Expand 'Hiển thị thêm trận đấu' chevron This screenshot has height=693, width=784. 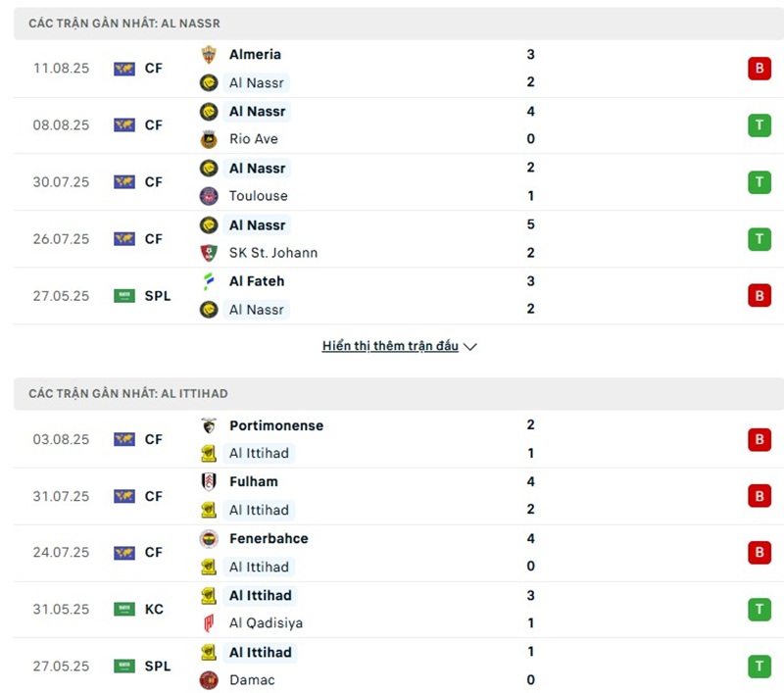click(469, 347)
